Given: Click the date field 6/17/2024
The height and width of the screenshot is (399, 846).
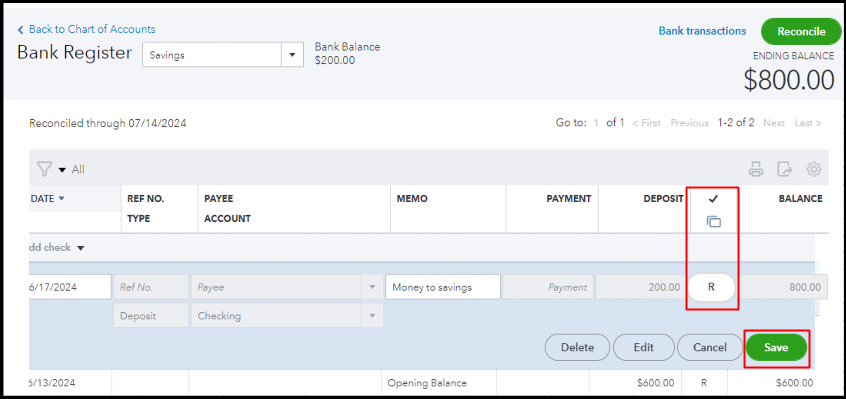Looking at the screenshot, I should point(69,287).
